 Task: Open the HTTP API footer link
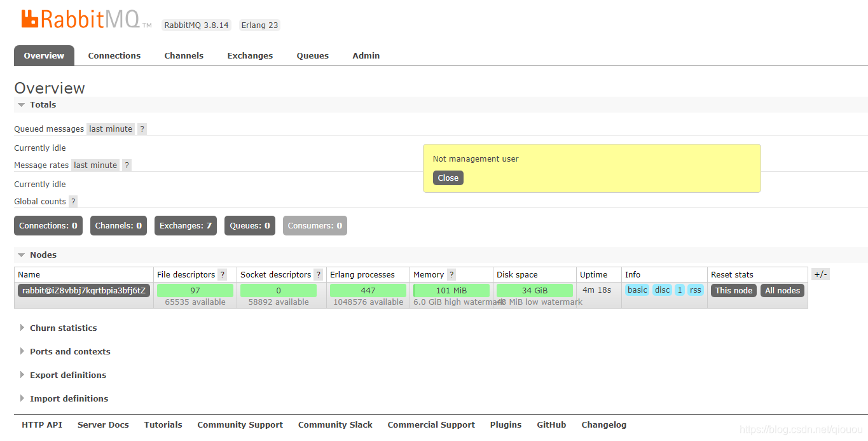42,424
